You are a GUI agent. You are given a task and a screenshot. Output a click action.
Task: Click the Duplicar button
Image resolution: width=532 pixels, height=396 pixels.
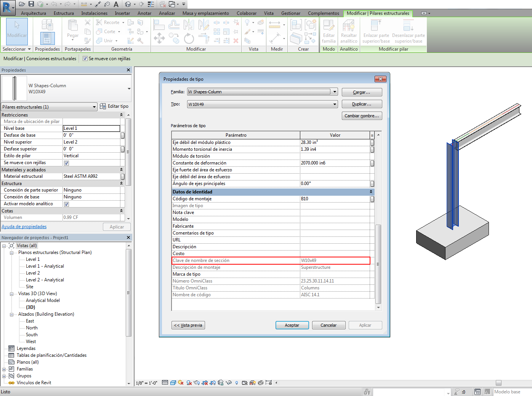pyautogui.click(x=362, y=104)
